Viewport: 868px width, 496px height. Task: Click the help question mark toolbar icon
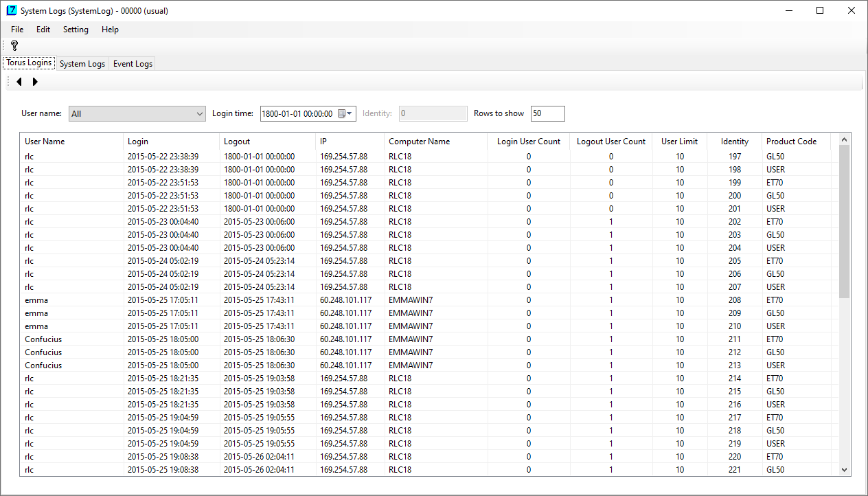[14, 45]
